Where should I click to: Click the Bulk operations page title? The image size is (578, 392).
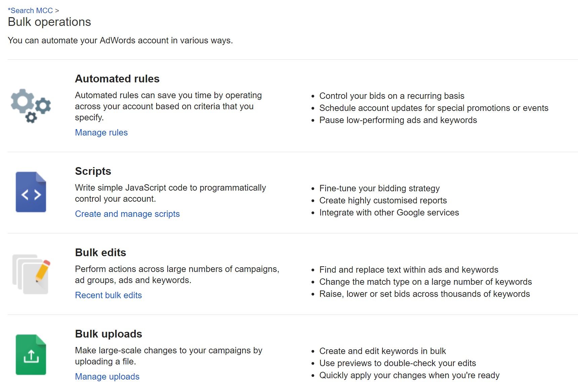tap(49, 22)
